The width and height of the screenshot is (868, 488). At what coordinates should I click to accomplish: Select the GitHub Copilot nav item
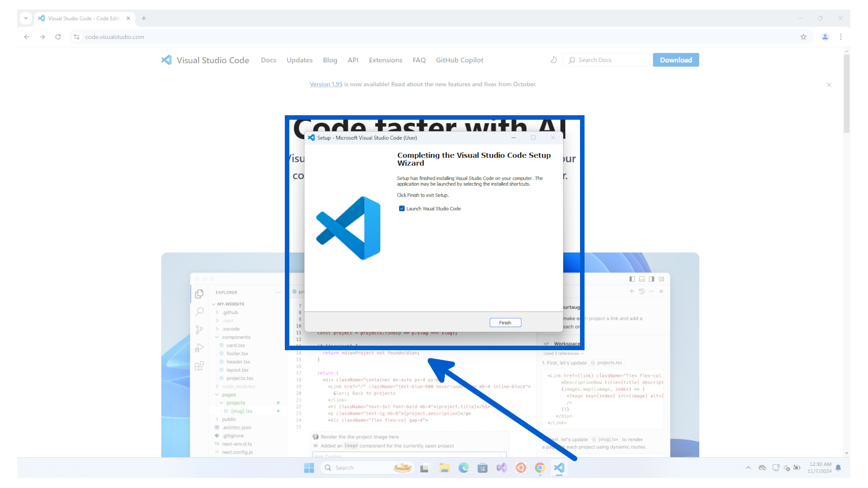459,60
